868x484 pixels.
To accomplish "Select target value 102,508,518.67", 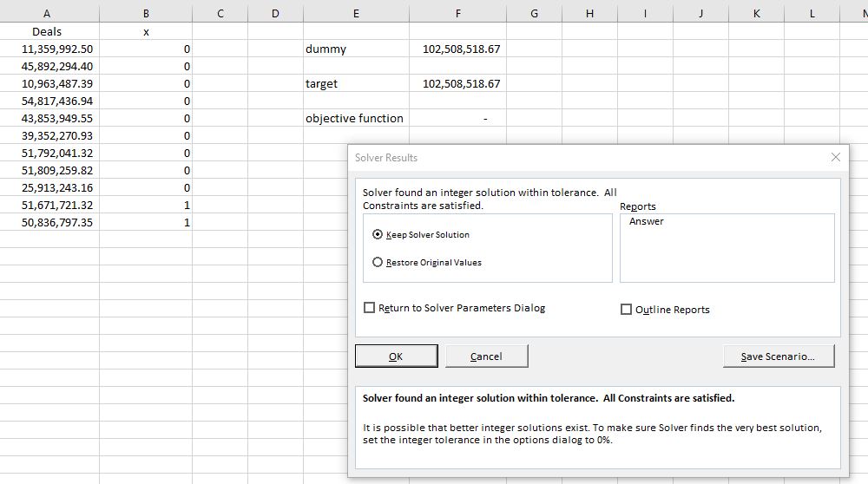I will [457, 83].
